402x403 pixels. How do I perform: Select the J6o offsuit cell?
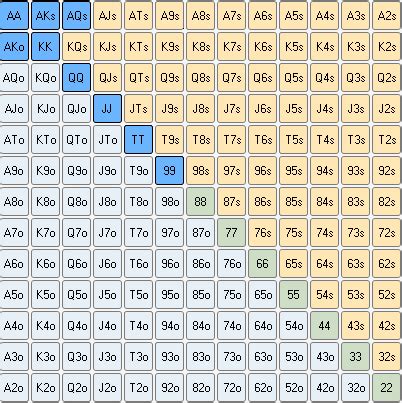107,263
